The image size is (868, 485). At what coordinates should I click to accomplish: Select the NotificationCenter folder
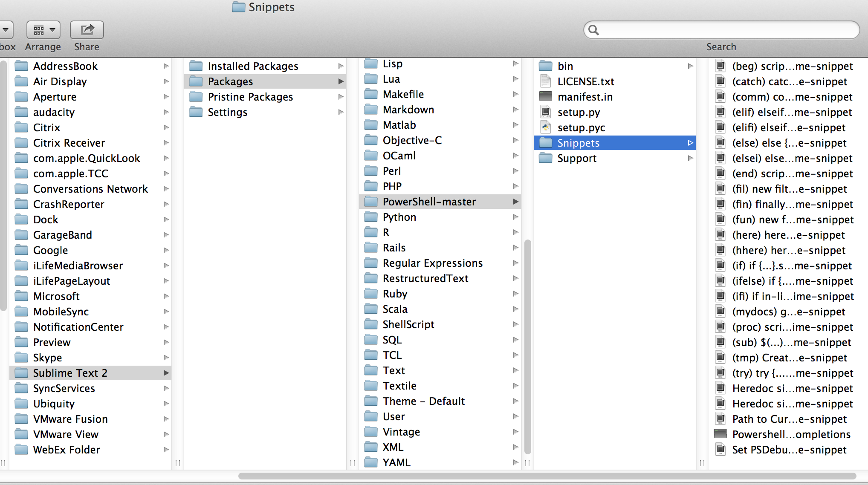click(90, 327)
